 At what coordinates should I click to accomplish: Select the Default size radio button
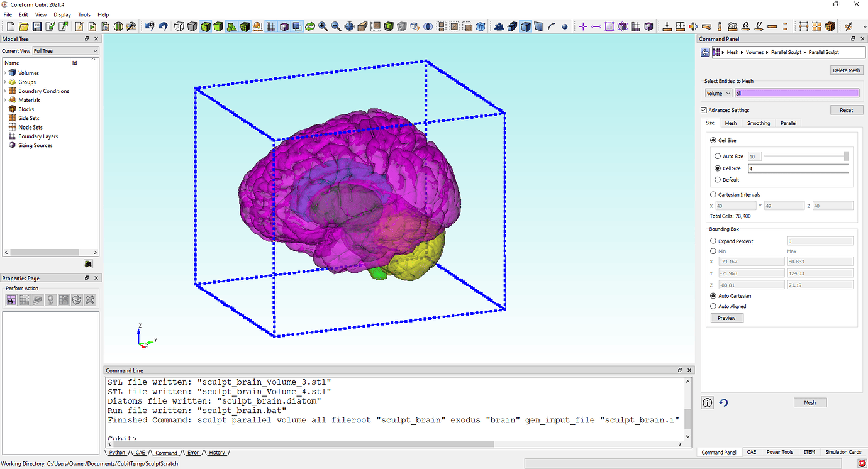(x=718, y=180)
